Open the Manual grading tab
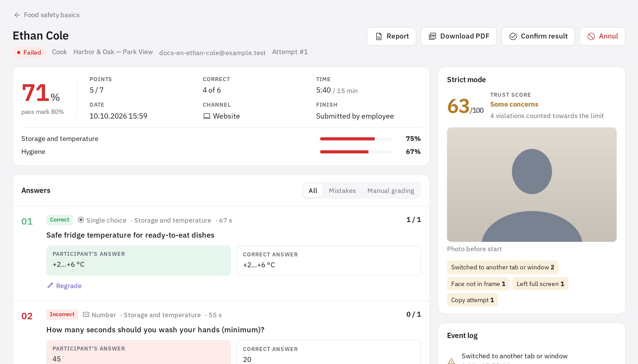This screenshot has width=638, height=364. (391, 191)
